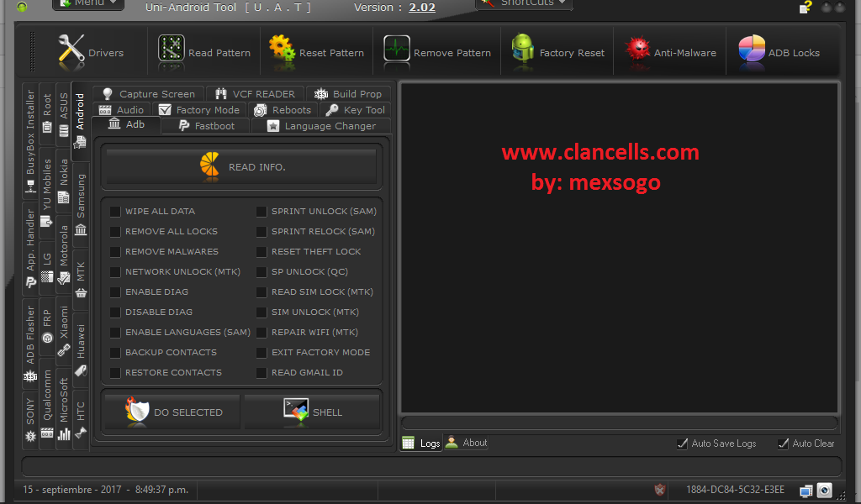The width and height of the screenshot is (861, 504).
Task: Click the Remove Pattern label
Action: point(452,53)
